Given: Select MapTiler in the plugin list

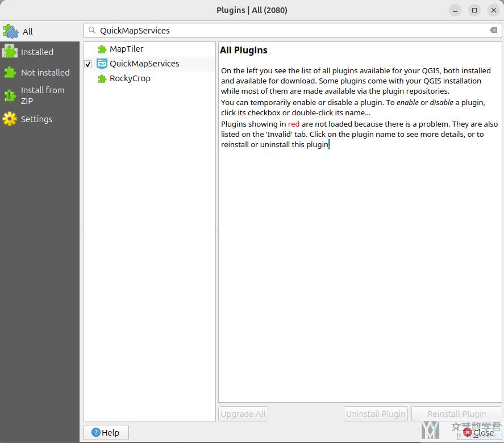Looking at the screenshot, I should point(126,49).
